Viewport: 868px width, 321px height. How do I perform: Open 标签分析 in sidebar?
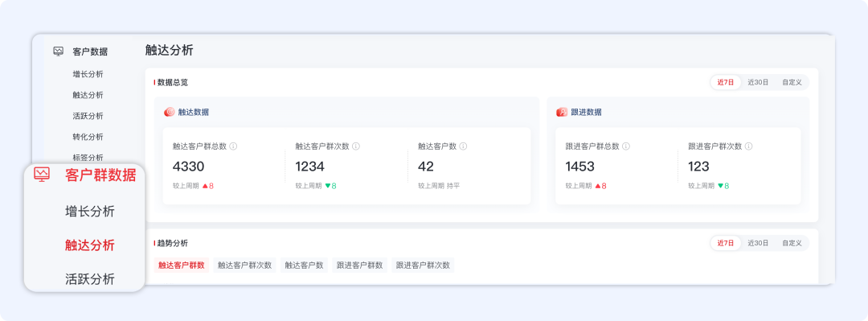[x=88, y=158]
